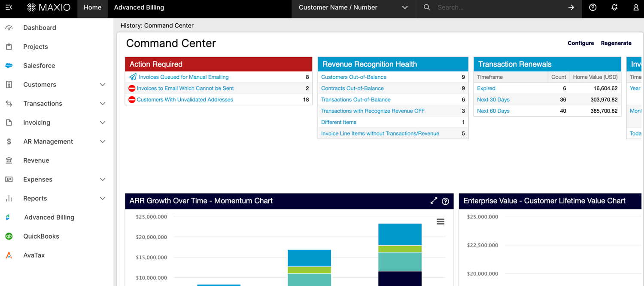Open the user profile icon

[x=636, y=7]
